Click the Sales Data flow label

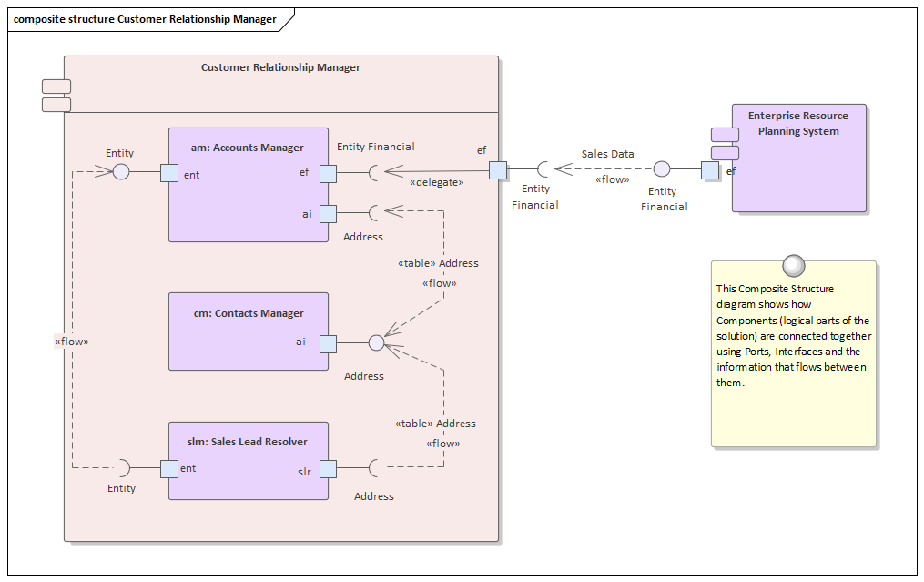click(x=607, y=154)
